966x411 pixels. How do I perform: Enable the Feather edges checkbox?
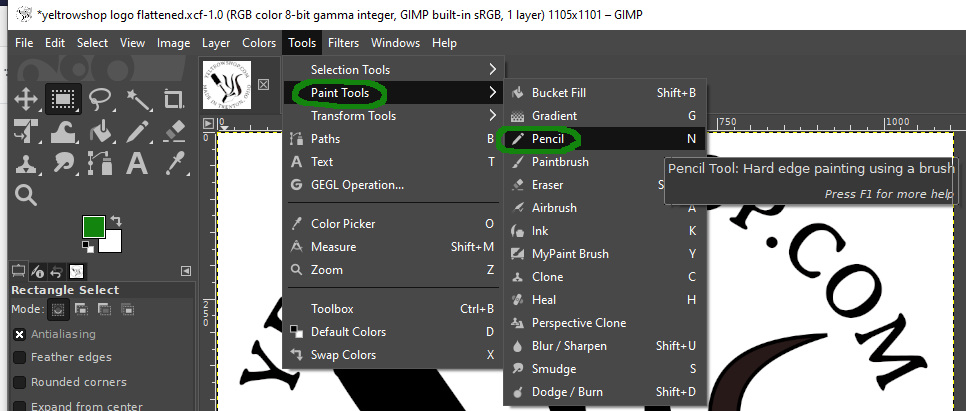(x=20, y=357)
